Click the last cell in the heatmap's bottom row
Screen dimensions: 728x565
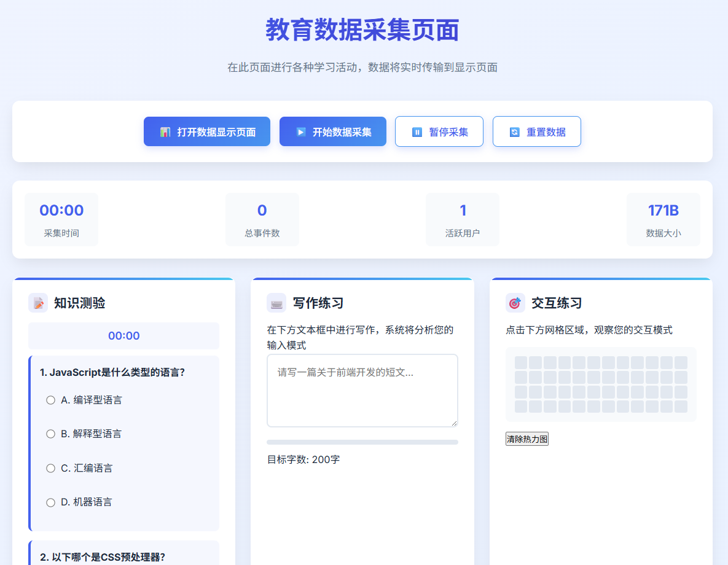(681, 407)
